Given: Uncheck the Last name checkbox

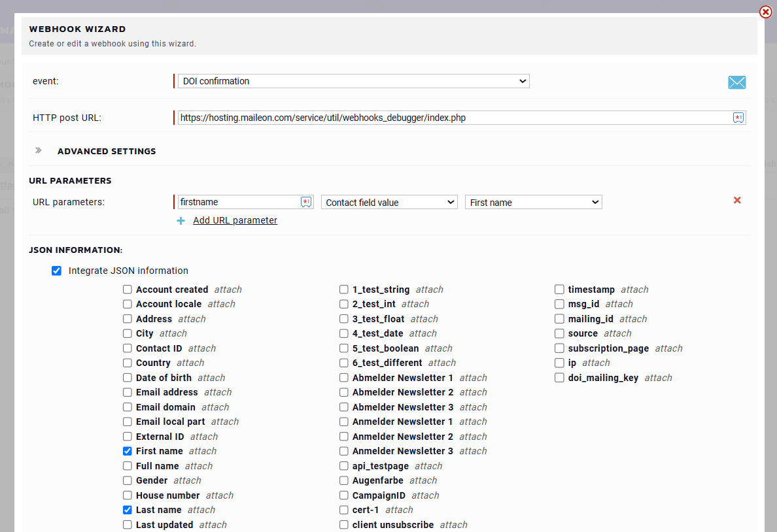Looking at the screenshot, I should pos(128,510).
